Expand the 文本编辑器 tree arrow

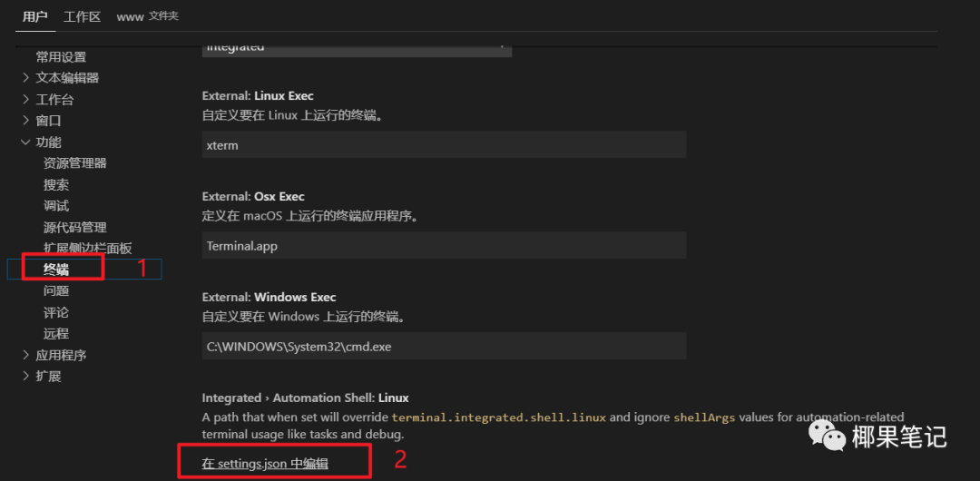[x=25, y=77]
